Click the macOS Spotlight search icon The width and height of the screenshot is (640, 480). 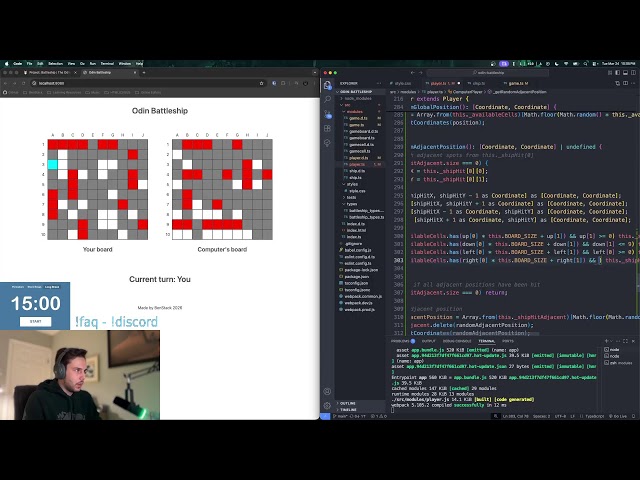click(x=585, y=64)
